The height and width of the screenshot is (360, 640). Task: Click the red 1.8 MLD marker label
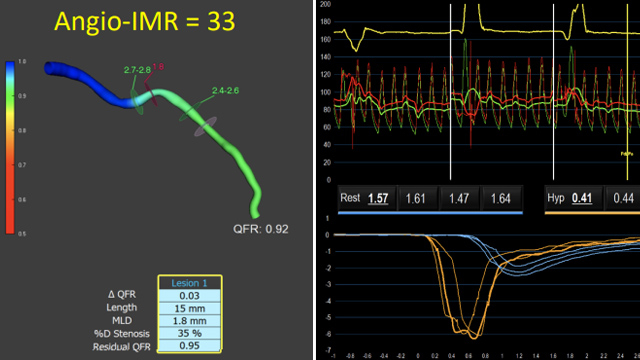tap(158, 67)
